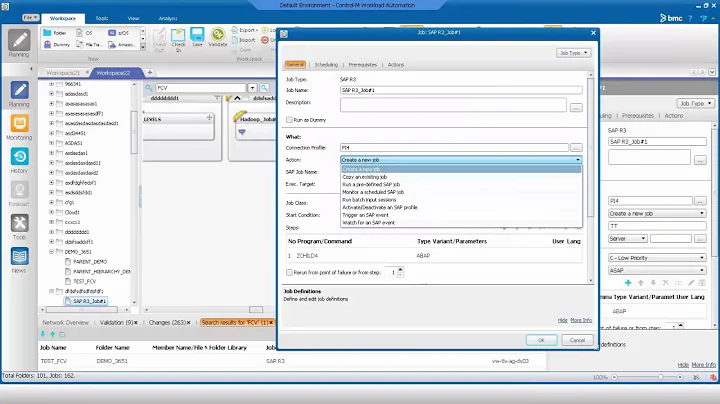Screen dimensions: 720x404
Task: Collapse the Action combo box arrow
Action: (x=578, y=160)
